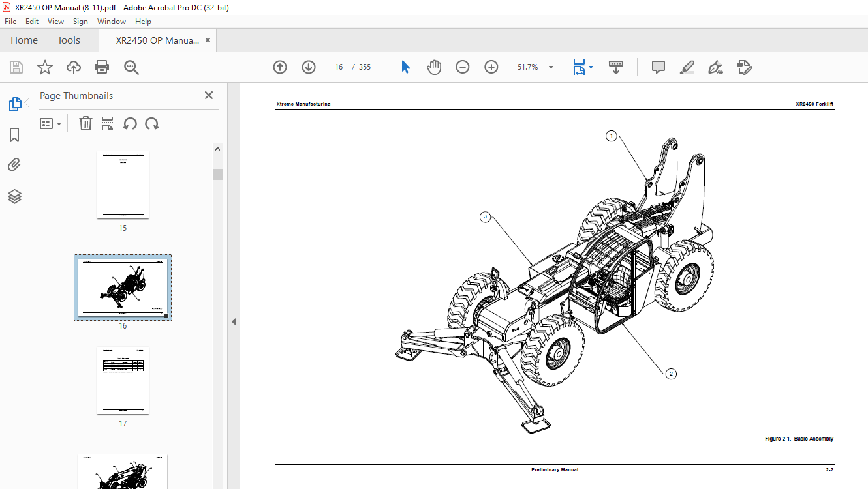Viewport: 868px width, 489px height.
Task: Delete selected page with trash icon
Action: 85,123
